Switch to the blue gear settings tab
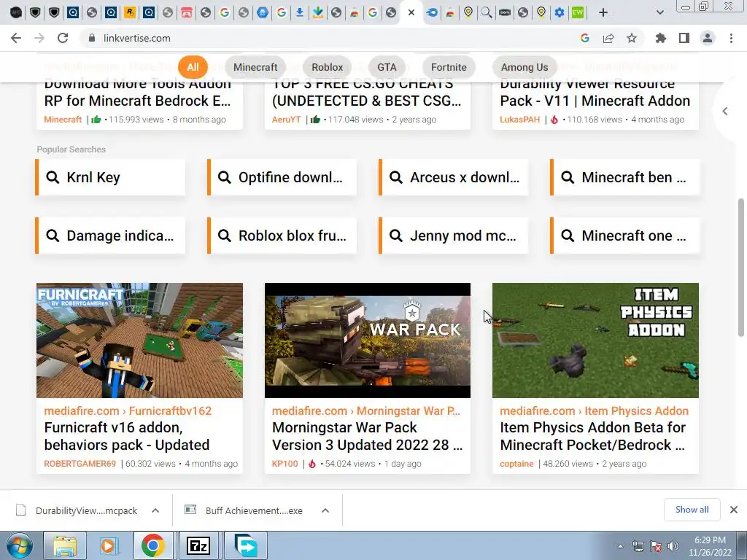This screenshot has width=747, height=560. click(560, 13)
